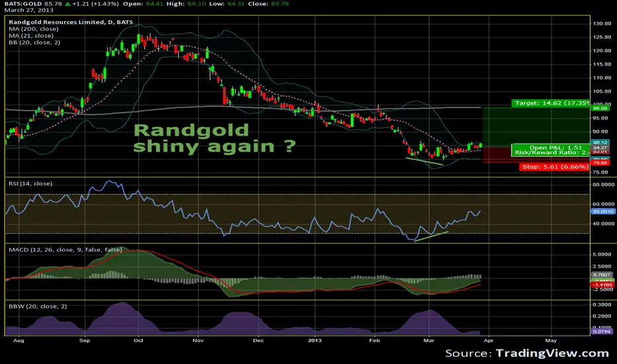This screenshot has width=617, height=364.
Task: Click the 120.00 price axis label
Action: [602, 51]
